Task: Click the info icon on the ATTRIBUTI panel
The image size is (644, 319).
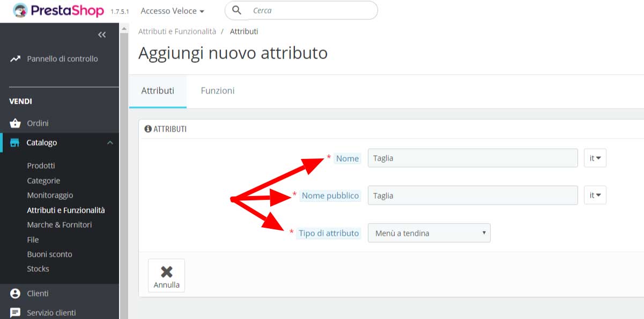Action: point(148,129)
